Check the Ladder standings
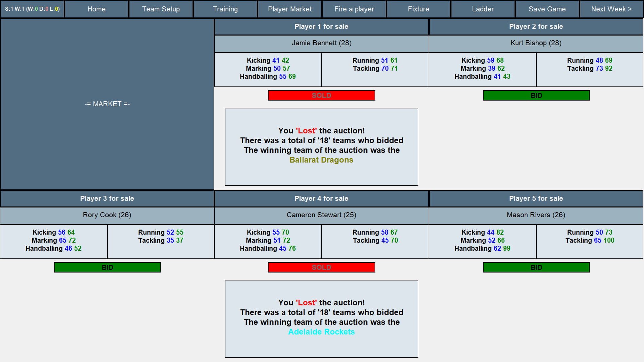This screenshot has width=644, height=362. [483, 9]
